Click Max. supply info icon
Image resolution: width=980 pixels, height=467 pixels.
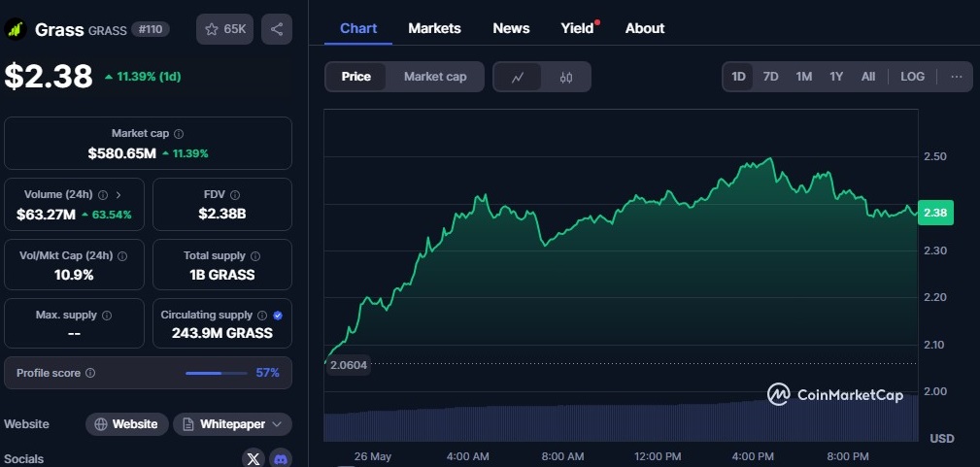coord(107,316)
